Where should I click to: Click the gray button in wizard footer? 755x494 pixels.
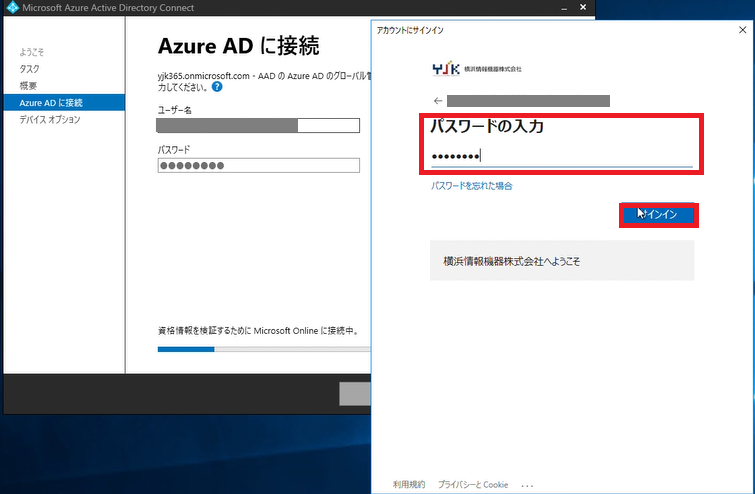355,394
